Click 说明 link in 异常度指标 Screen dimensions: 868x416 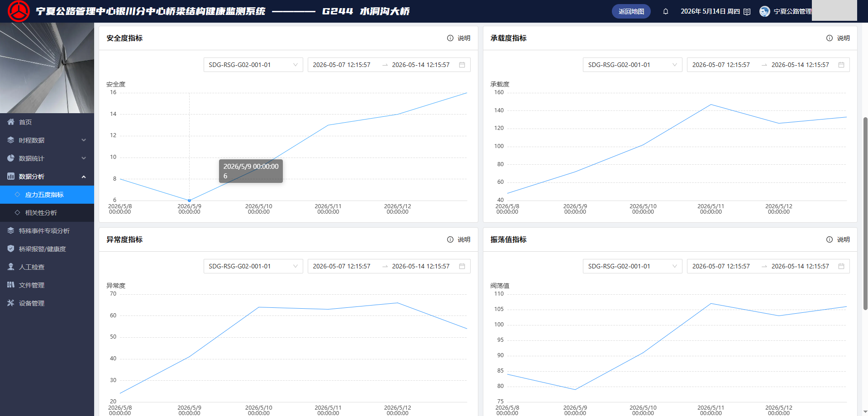pyautogui.click(x=464, y=239)
